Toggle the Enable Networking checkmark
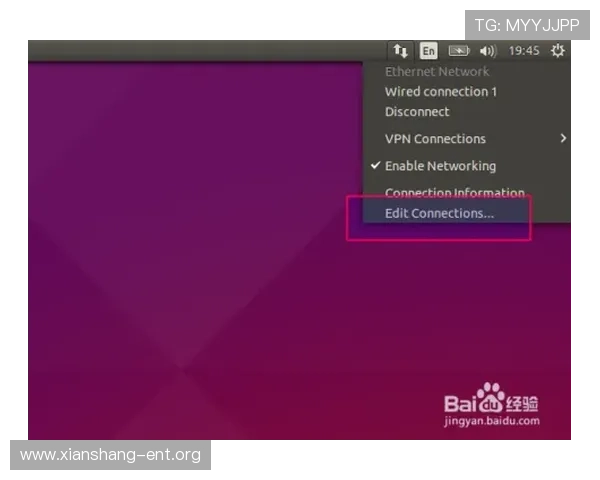This screenshot has height=480, width=600. pos(376,165)
